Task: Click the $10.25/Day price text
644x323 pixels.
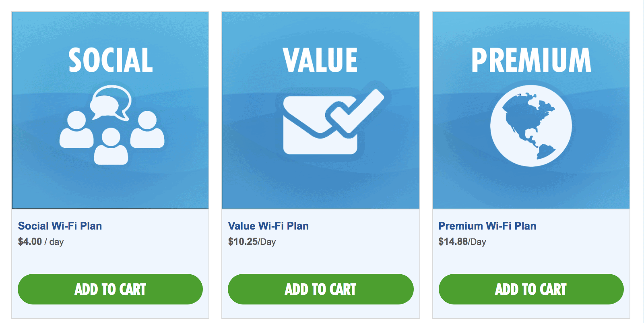Action: 252,242
